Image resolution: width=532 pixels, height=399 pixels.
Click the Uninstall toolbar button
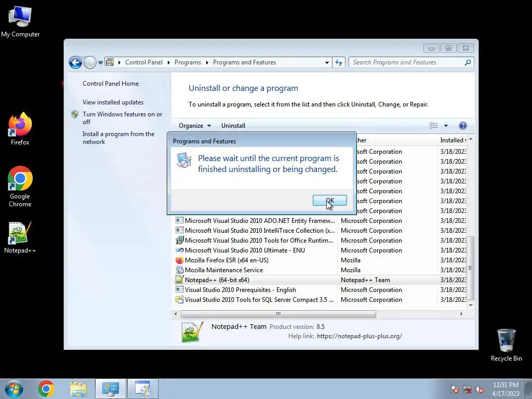[x=233, y=126]
